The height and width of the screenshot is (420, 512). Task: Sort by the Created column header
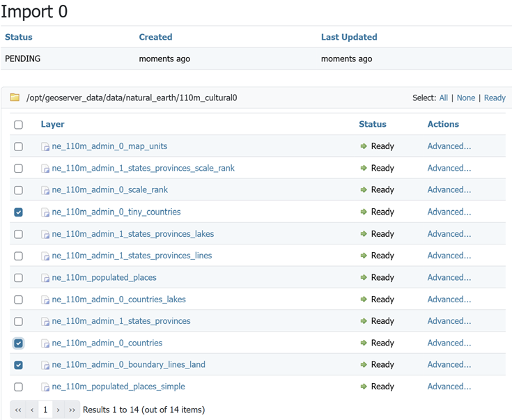click(x=155, y=37)
